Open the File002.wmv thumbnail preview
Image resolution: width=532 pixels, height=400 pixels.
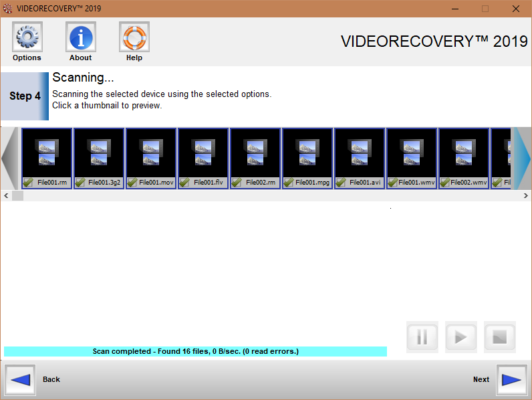pyautogui.click(x=464, y=153)
